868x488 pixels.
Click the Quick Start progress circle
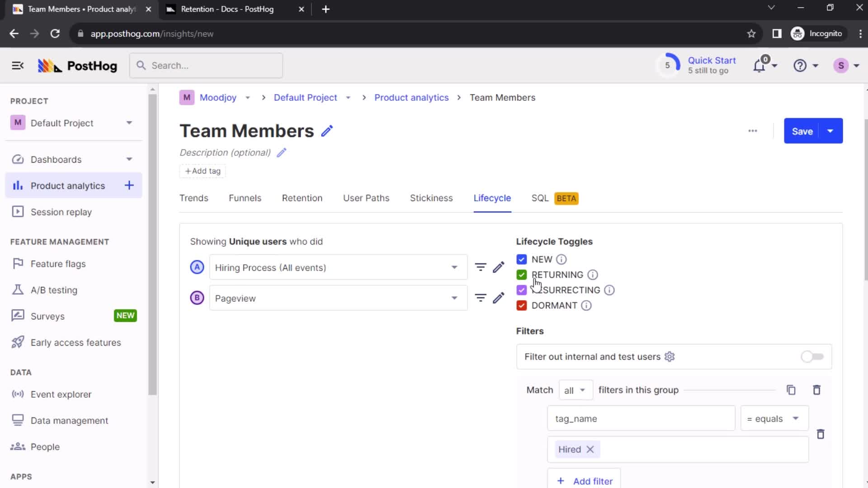[668, 66]
